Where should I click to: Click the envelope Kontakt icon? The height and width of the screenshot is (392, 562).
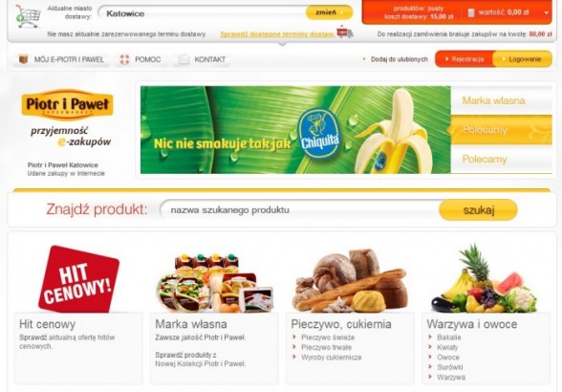(x=184, y=59)
